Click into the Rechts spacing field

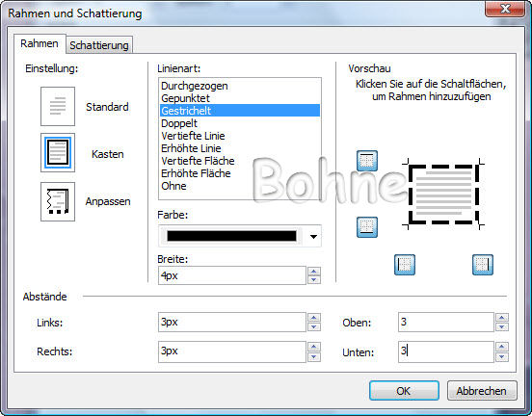pyautogui.click(x=232, y=351)
